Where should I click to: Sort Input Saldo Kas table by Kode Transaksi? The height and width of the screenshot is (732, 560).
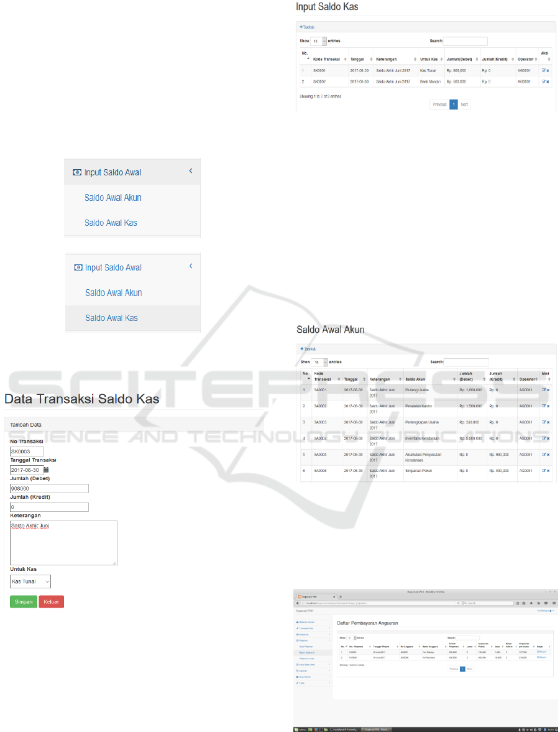point(329,59)
